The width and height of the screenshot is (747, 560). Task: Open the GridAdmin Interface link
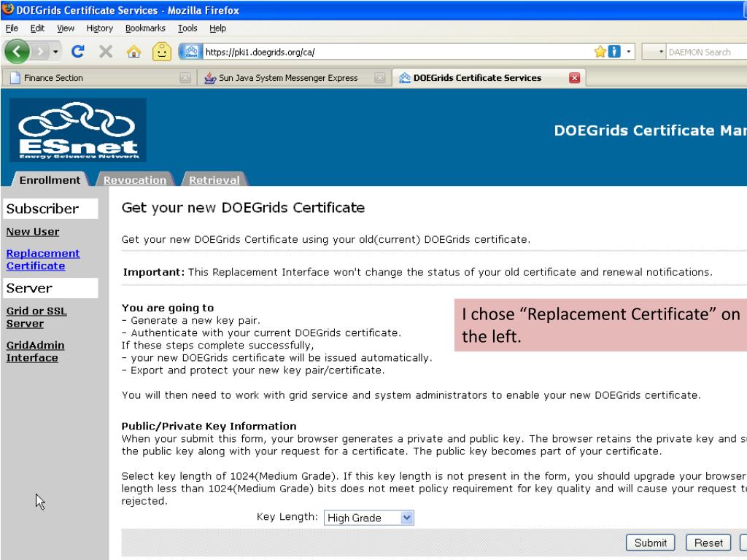click(x=35, y=351)
